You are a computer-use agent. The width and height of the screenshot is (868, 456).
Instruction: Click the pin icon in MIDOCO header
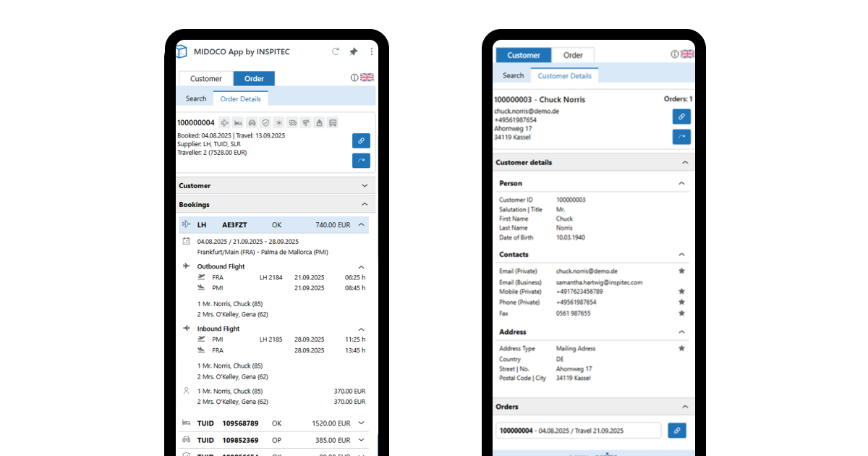click(x=354, y=51)
